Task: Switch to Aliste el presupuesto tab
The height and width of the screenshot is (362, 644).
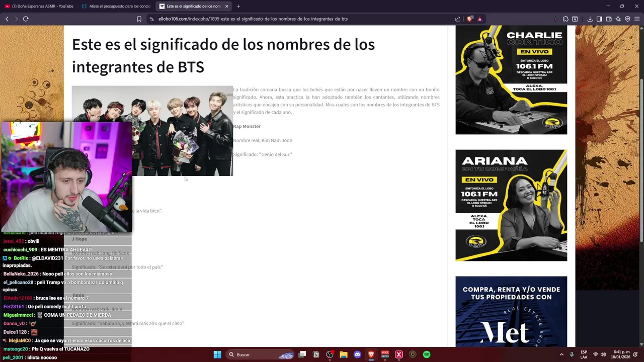Action: tap(116, 6)
